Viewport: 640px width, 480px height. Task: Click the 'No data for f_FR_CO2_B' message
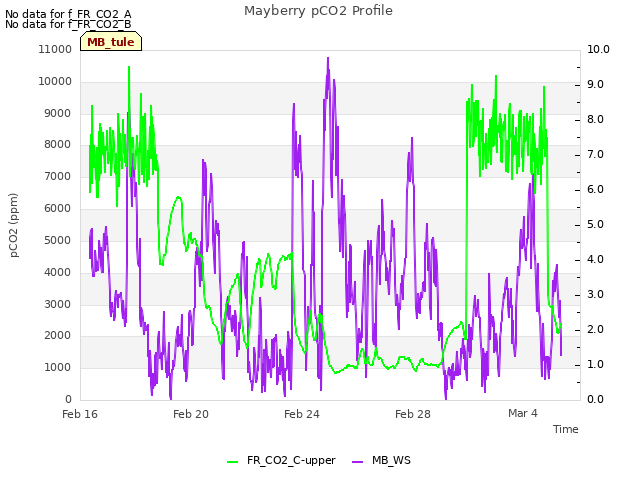68,24
